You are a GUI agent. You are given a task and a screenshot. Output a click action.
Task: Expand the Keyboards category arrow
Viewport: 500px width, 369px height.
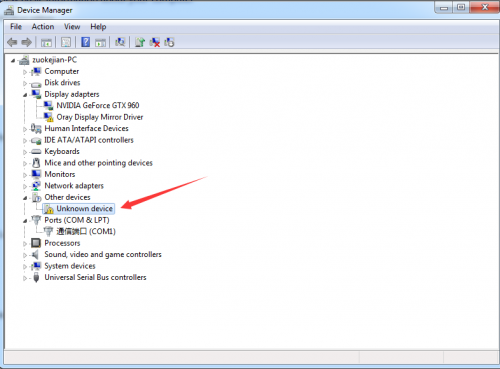point(25,152)
